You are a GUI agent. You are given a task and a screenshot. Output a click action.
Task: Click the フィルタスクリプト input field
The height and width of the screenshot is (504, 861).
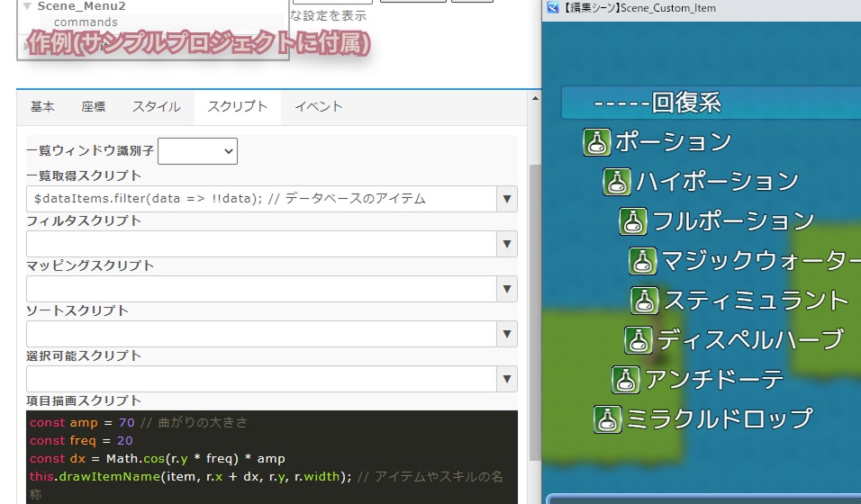(261, 244)
